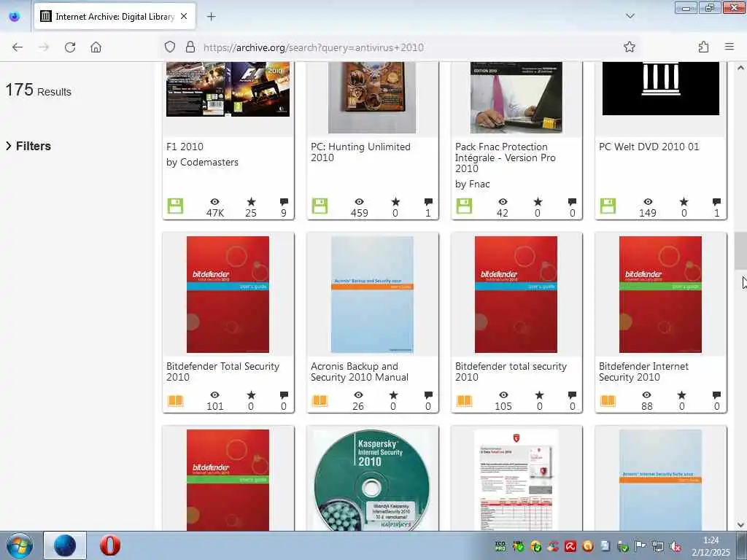Click software floppy icon on Hunting Unlimited card
747x560 pixels.
click(320, 206)
